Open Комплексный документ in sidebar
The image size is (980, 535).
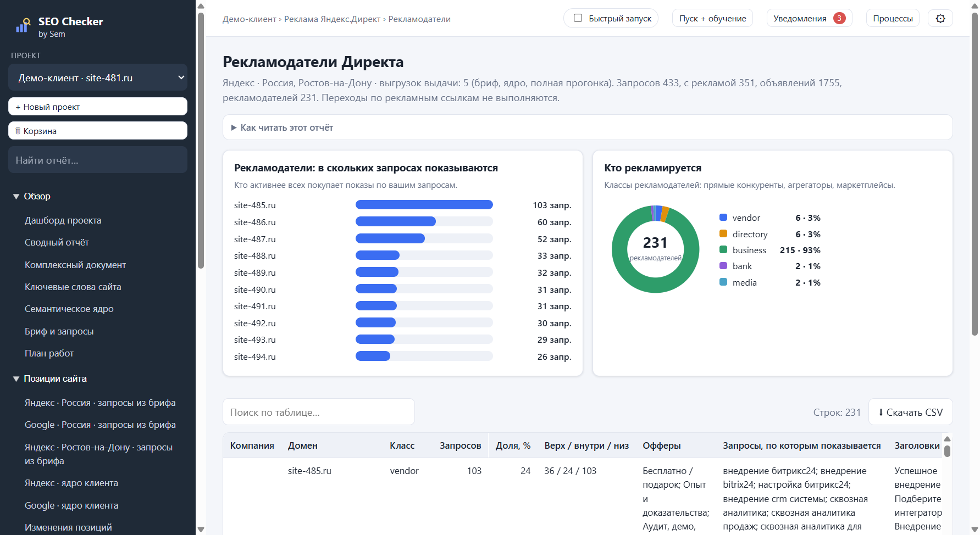tap(75, 265)
